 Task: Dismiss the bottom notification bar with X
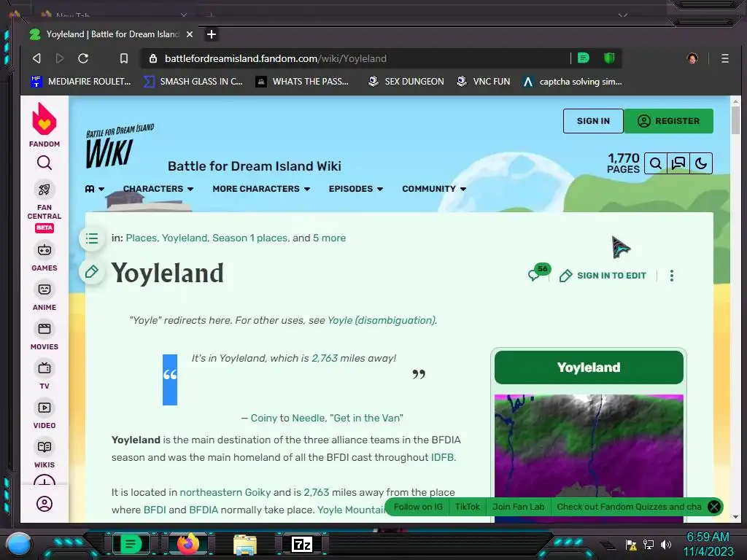713,507
